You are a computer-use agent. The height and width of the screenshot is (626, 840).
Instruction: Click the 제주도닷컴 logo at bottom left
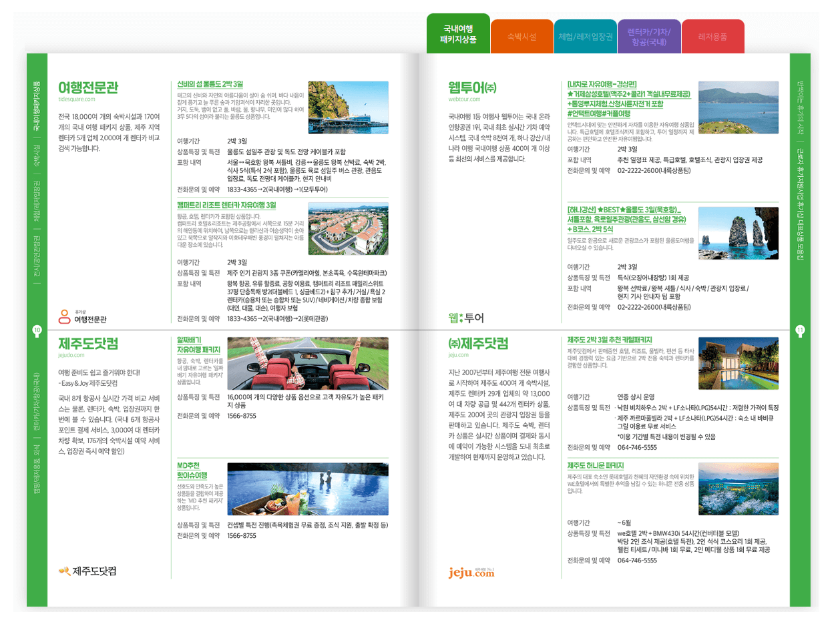coord(87,571)
